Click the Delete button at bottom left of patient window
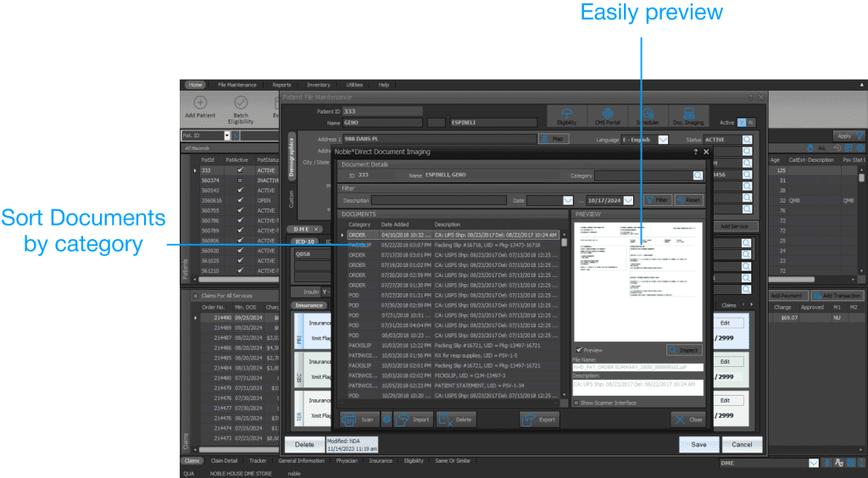868x478 pixels. click(x=304, y=444)
